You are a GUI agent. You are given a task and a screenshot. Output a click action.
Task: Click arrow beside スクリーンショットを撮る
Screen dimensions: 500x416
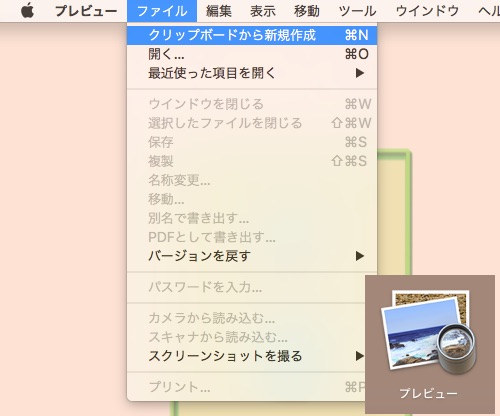360,356
